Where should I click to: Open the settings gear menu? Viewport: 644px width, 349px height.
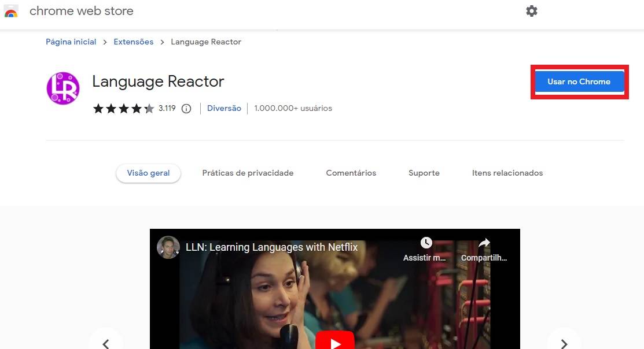tap(531, 11)
